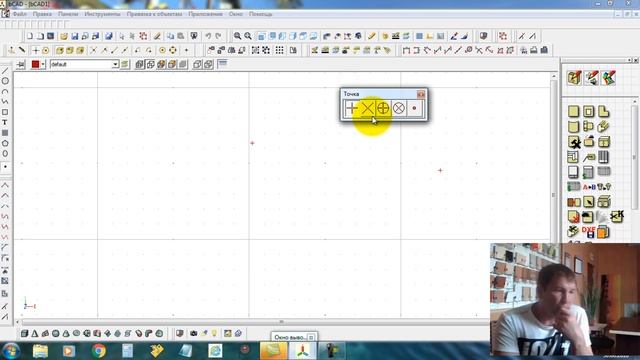Select the filled square tool in left toolbar
The width and height of the screenshot is (640, 360).
(x=5, y=133)
